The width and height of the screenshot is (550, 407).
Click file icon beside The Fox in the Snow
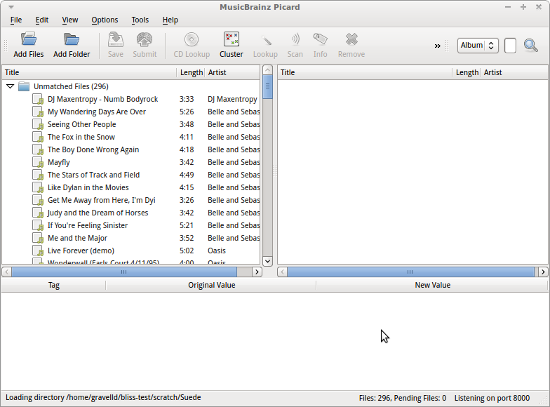click(38, 137)
